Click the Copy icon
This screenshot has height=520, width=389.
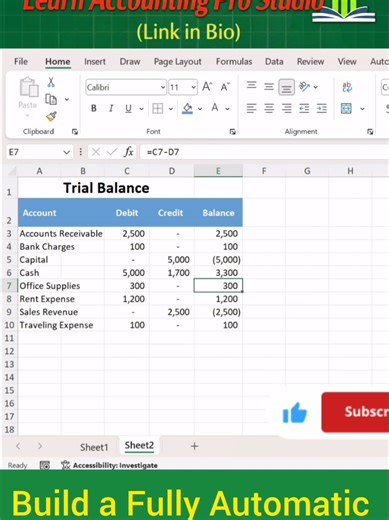(51, 99)
